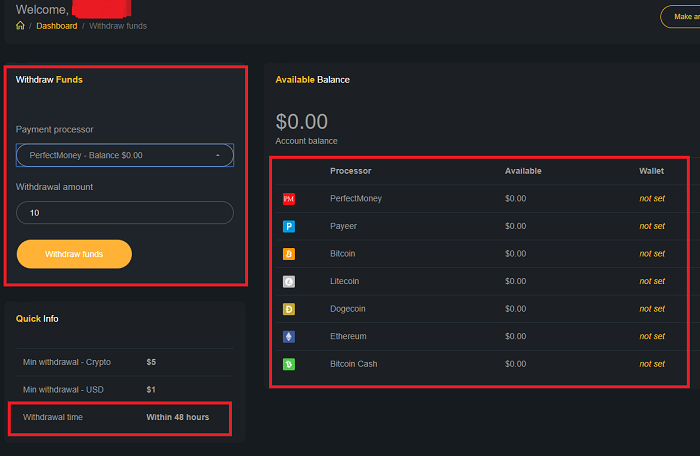Open the Dashboard breadcrumb link
The width and height of the screenshot is (700, 456).
click(x=57, y=26)
